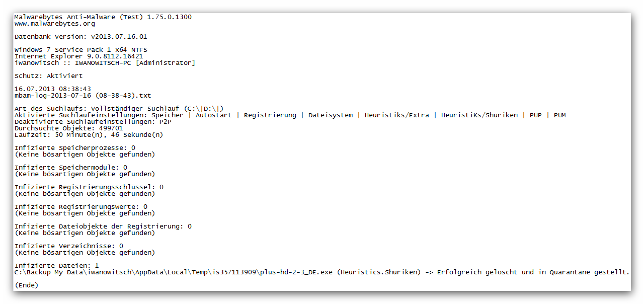This screenshot has height=304, width=644.
Task: Click the Infizierte Registrierungsschlüssel line
Action: 89,187
